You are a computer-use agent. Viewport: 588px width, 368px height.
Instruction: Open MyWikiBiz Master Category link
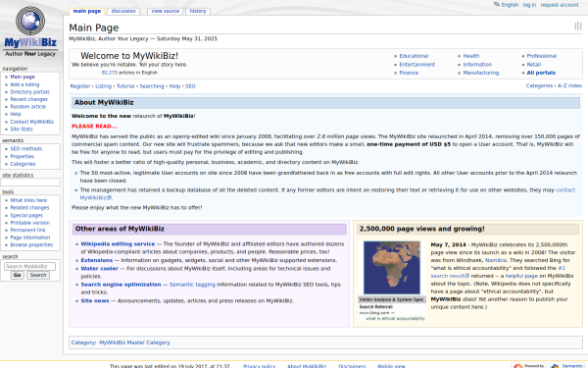(x=134, y=342)
